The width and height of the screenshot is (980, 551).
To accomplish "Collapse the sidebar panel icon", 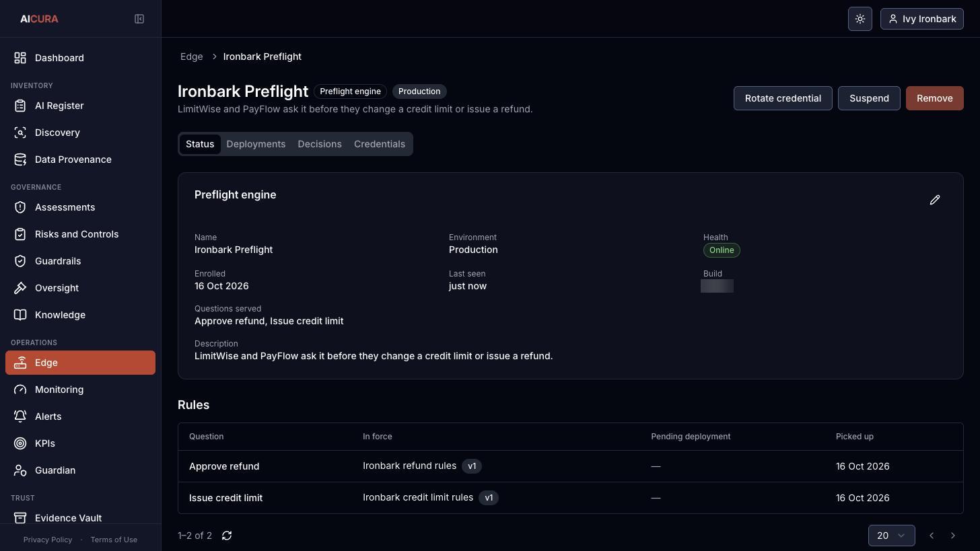I will pos(139,19).
